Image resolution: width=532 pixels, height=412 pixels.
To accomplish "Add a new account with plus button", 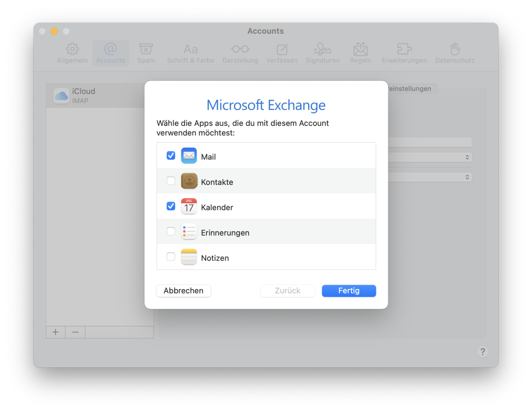I will 55,332.
